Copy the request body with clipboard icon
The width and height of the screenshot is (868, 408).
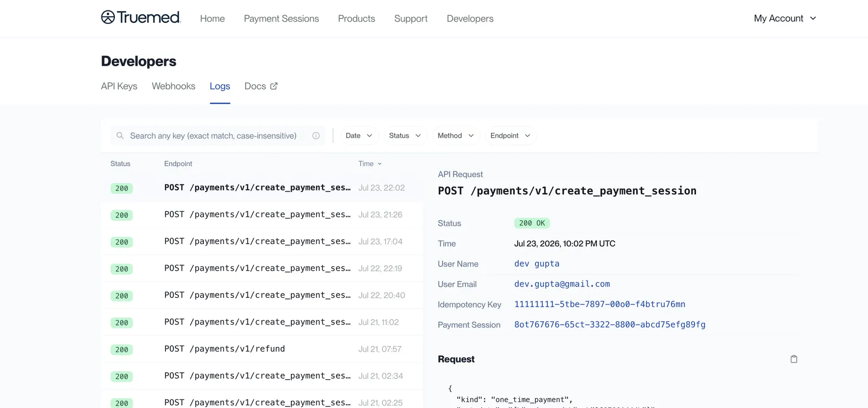click(x=794, y=359)
